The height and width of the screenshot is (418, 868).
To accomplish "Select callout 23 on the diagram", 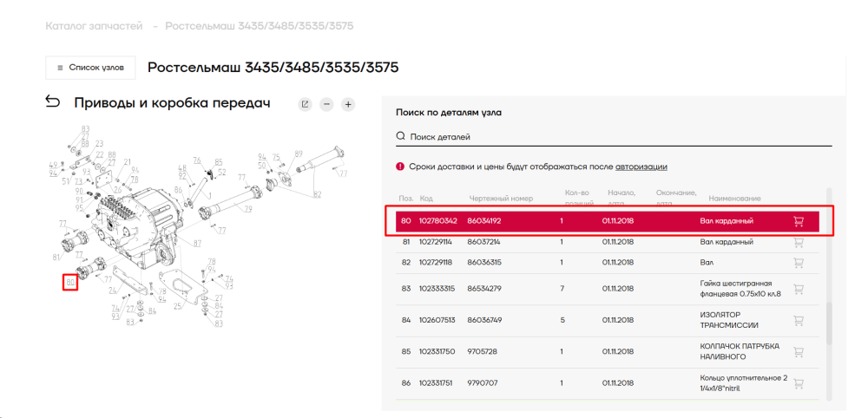I will pos(100,143).
